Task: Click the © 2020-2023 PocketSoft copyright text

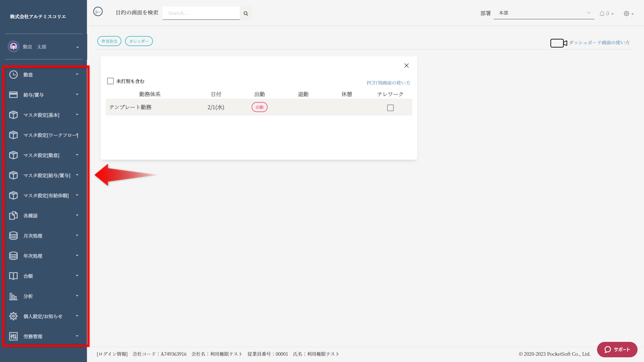Action: [555, 354]
